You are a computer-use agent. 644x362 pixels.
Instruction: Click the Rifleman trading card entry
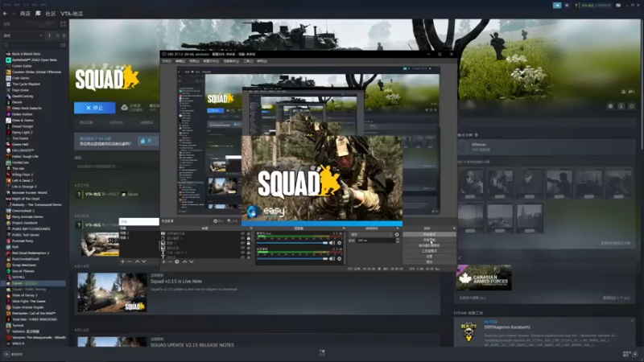pyautogui.click(x=547, y=146)
